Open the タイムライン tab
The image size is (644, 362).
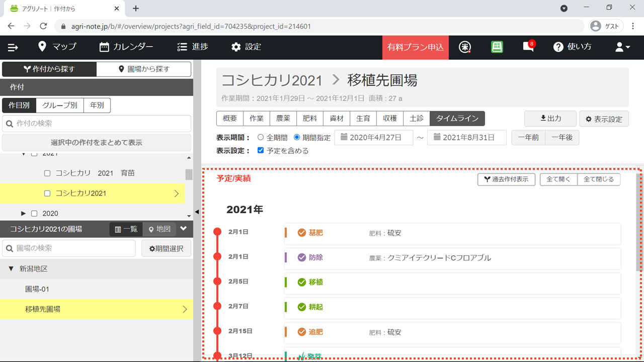click(457, 119)
